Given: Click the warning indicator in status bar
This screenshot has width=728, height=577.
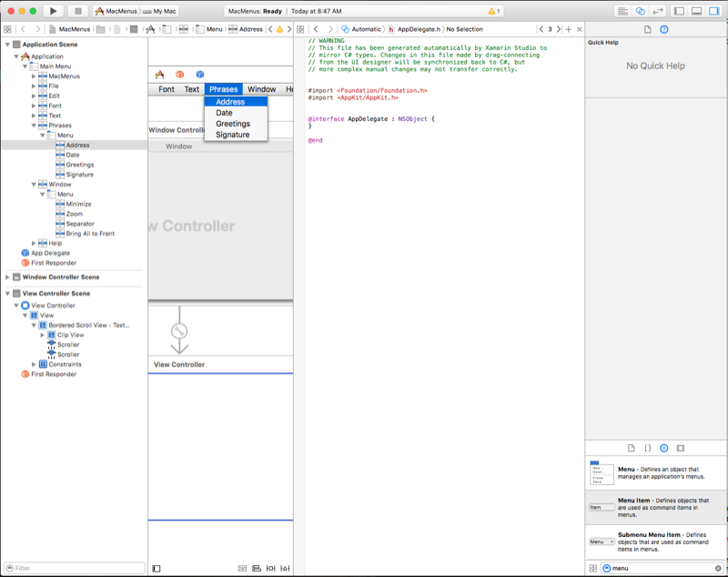Looking at the screenshot, I should (x=494, y=11).
